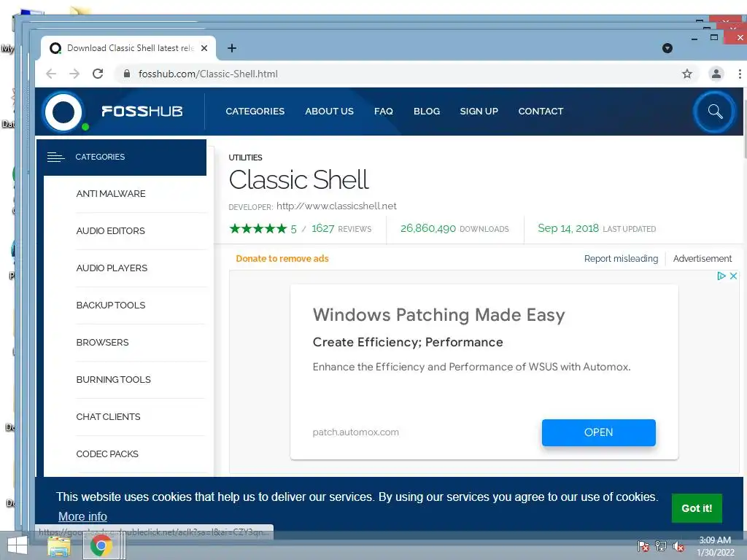Click the FossHub circular logo icon
Screen dimensions: 747x560
tap(63, 112)
